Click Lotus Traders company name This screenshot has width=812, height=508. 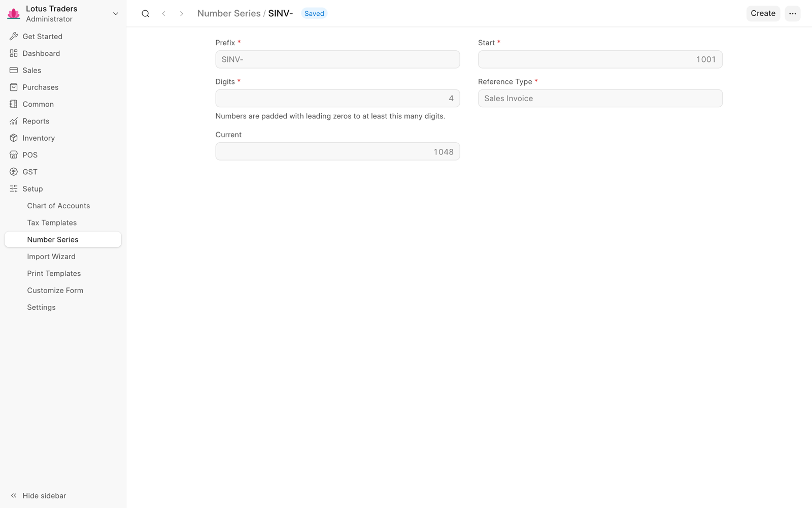(52, 9)
